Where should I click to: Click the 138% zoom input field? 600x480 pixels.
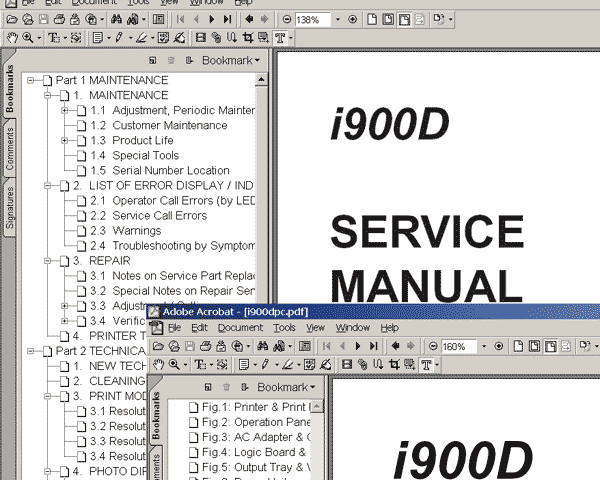point(313,20)
